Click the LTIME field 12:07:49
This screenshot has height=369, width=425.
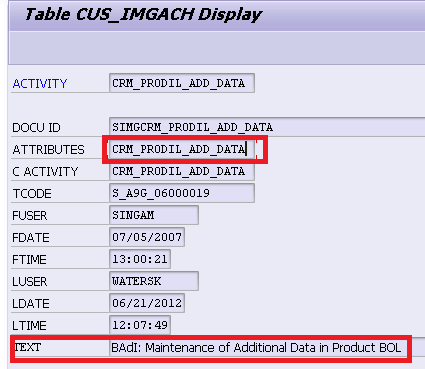(x=140, y=325)
